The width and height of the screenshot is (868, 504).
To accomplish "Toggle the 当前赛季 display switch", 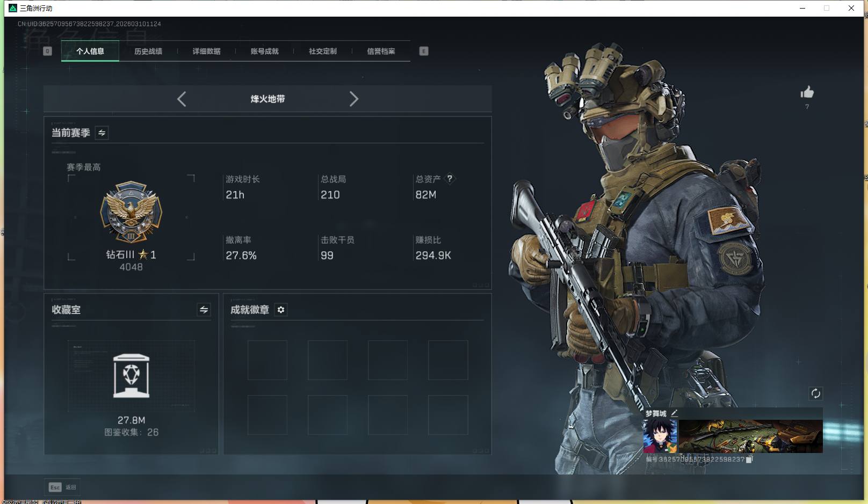I will tap(101, 133).
